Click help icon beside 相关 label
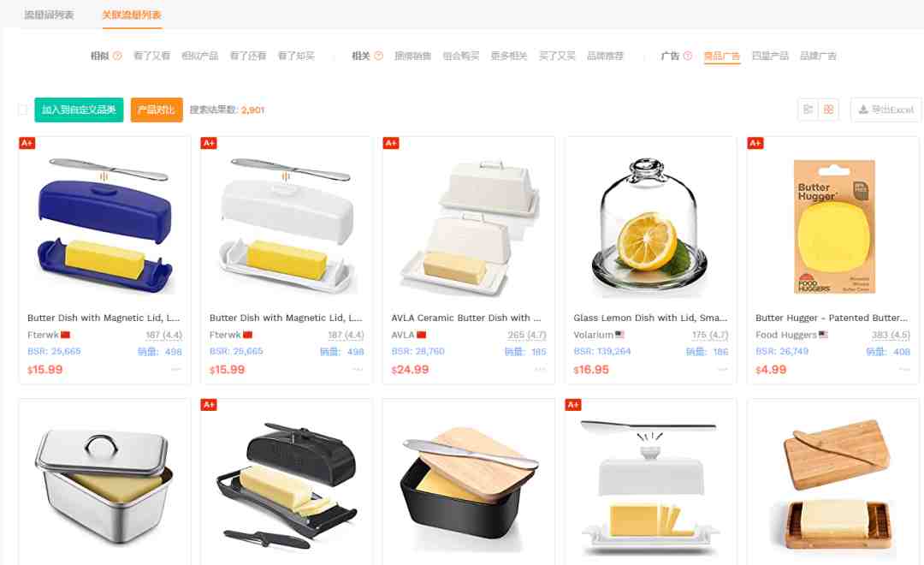Screen dimensions: 924x565 click(378, 56)
